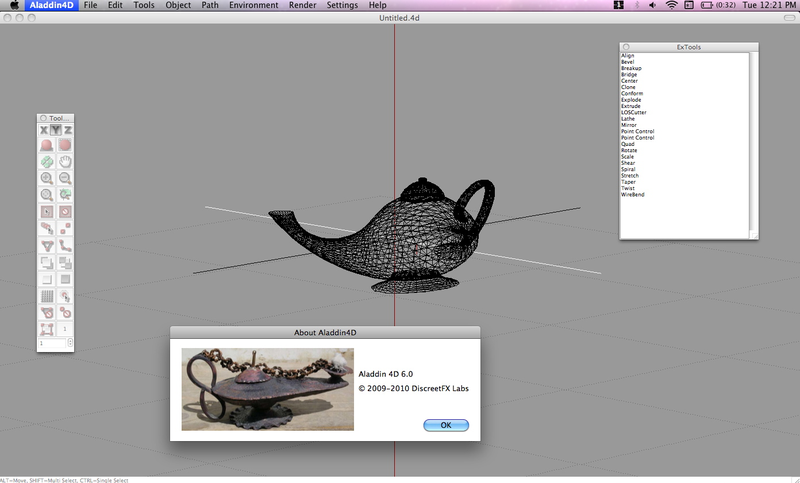Toggle the Y axis constraint button
This screenshot has height=483, width=800.
[x=56, y=130]
